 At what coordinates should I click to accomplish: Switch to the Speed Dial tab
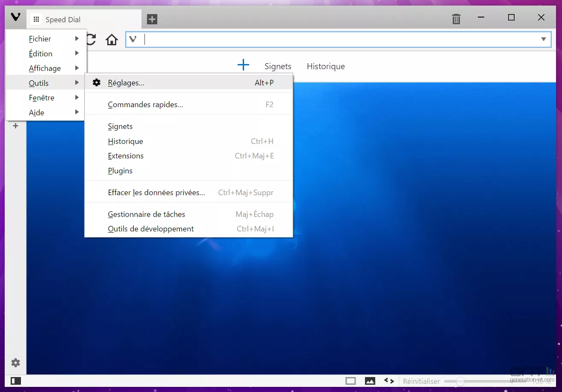84,20
